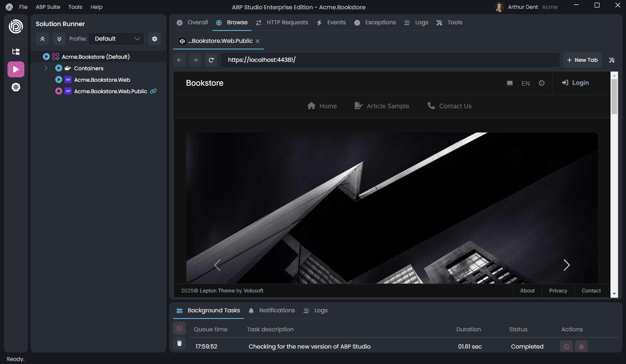
Task: Expand the Containers tree node
Action: (x=46, y=68)
